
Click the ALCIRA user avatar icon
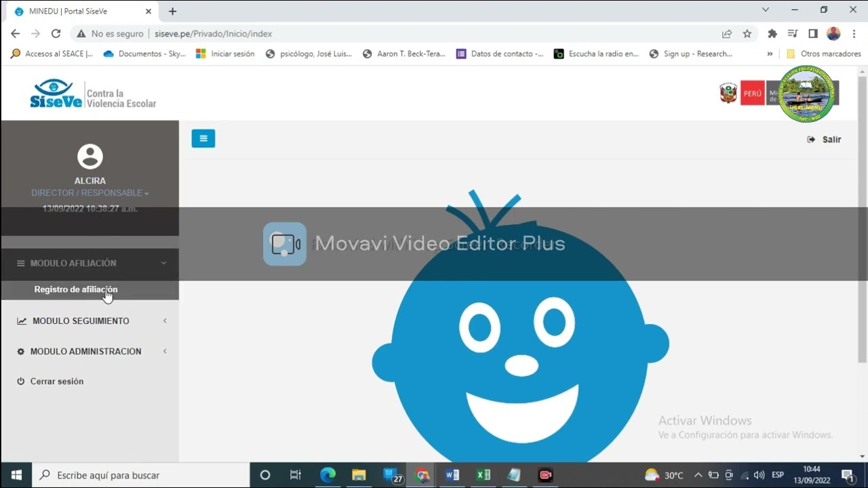pos(90,157)
